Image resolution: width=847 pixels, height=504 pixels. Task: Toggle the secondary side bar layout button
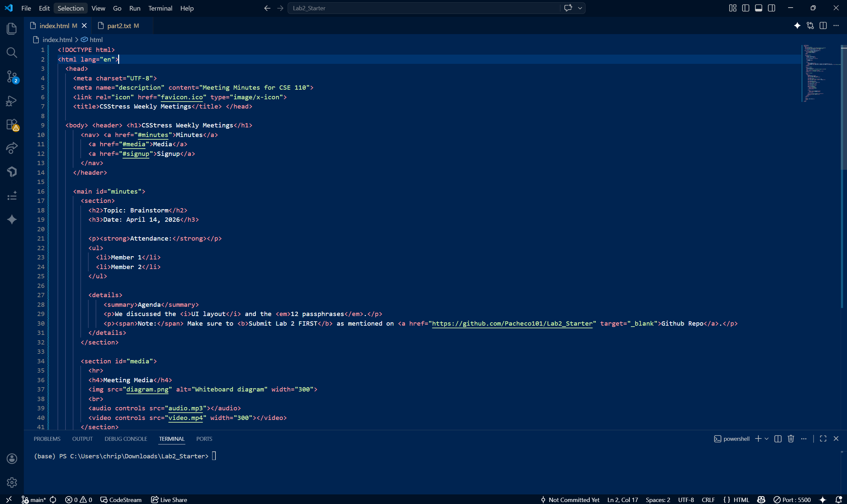pyautogui.click(x=771, y=8)
